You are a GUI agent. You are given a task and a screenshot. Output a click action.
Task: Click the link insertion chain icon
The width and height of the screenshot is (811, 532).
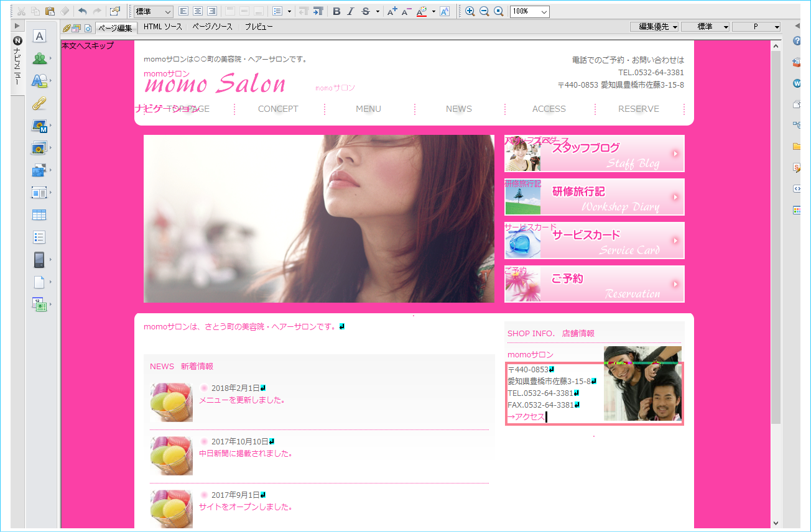pyautogui.click(x=39, y=103)
